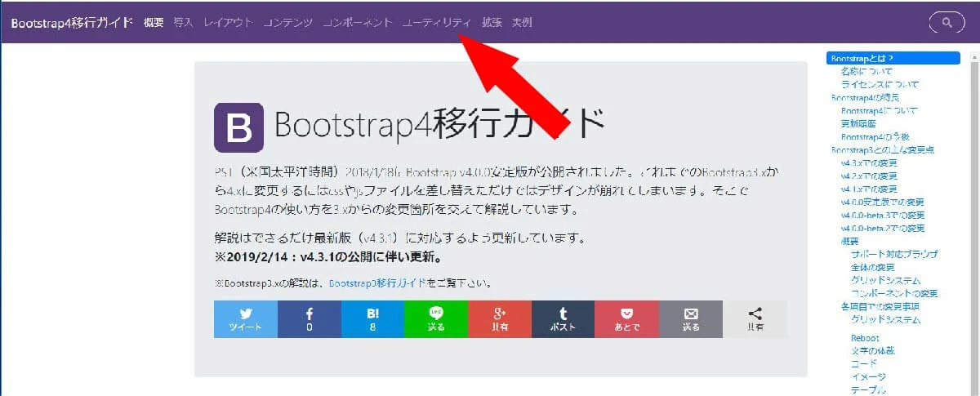The height and width of the screenshot is (396, 980).
Task: Open サポート対応ブラウザ sidebar link
Action: 894,254
